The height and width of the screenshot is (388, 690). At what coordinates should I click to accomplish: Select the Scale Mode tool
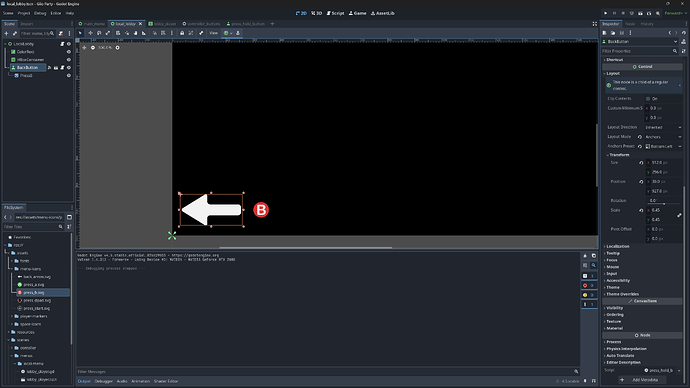[108, 33]
